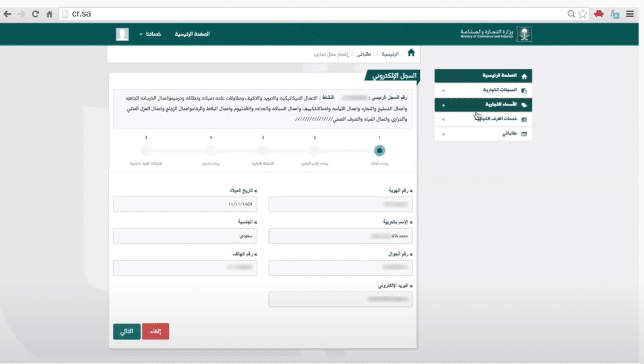The image size is (644, 364).
Task: Open the الرئيسية breadcrumb link
Action: coord(390,54)
